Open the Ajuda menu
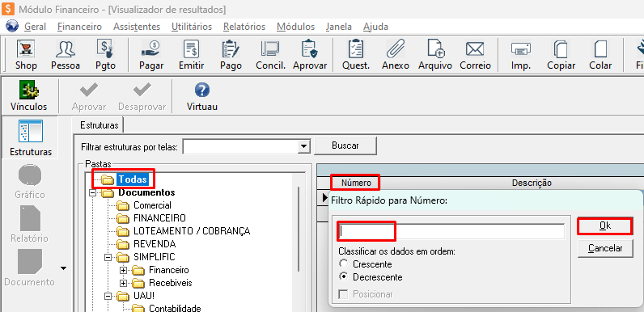 376,27
